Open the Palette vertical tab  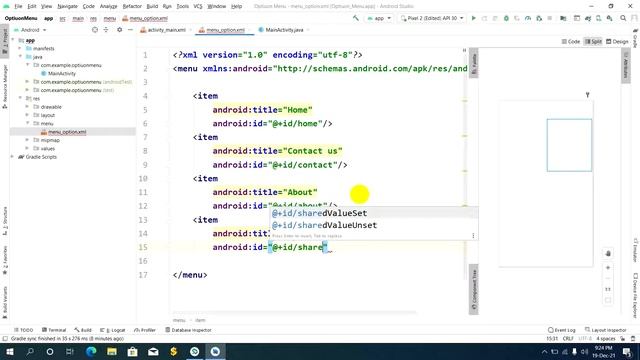click(473, 64)
